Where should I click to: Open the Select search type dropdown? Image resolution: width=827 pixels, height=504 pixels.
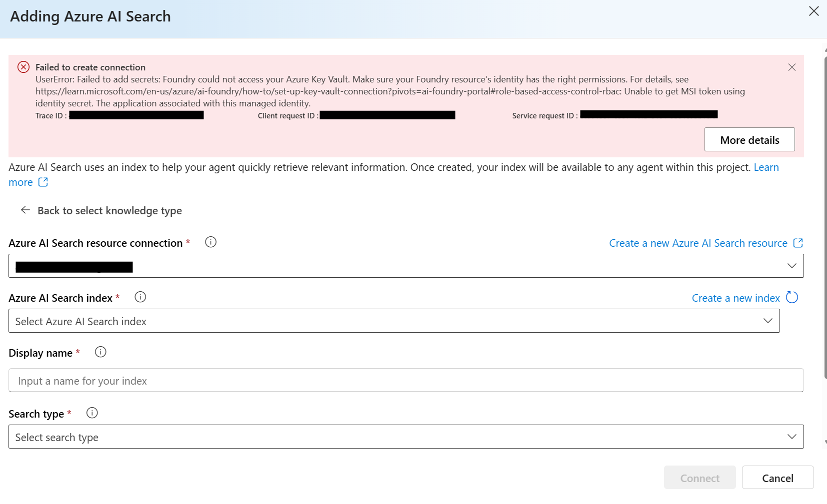click(x=406, y=437)
